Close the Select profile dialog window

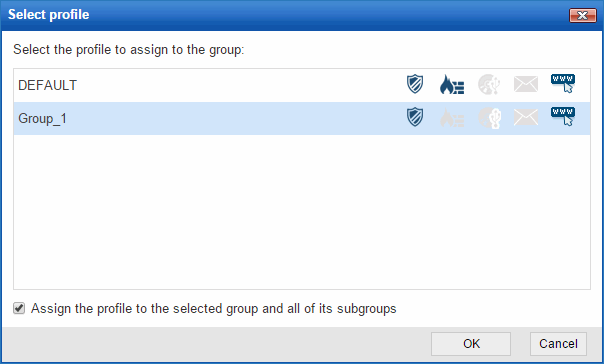[x=582, y=15]
